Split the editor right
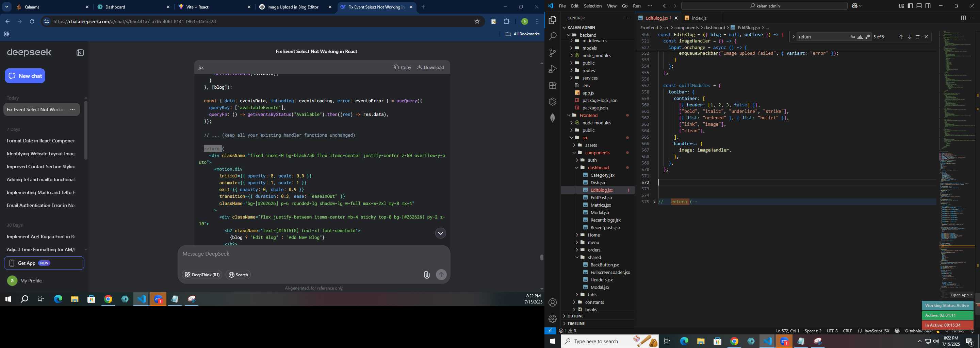Screen dimensions: 980x348 coord(963,18)
